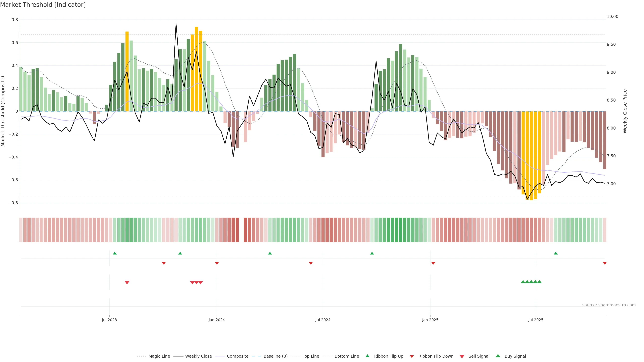Click the Weekly Close Price axis title
Viewport: 644px width, 362px height.
625,111
